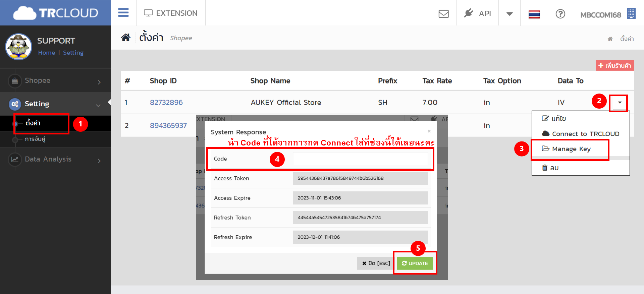Click the IV data-to cell
Image resolution: width=644 pixels, height=294 pixels.
[x=561, y=103]
